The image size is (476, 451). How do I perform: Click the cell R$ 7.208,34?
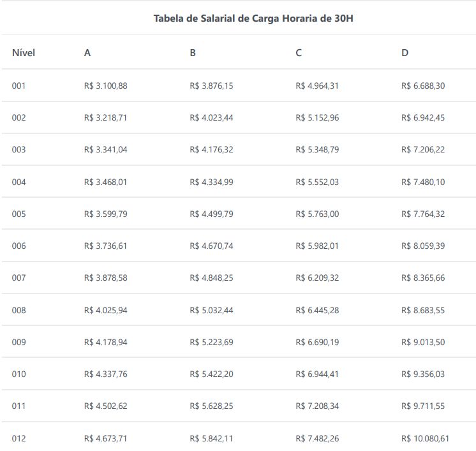tap(317, 406)
